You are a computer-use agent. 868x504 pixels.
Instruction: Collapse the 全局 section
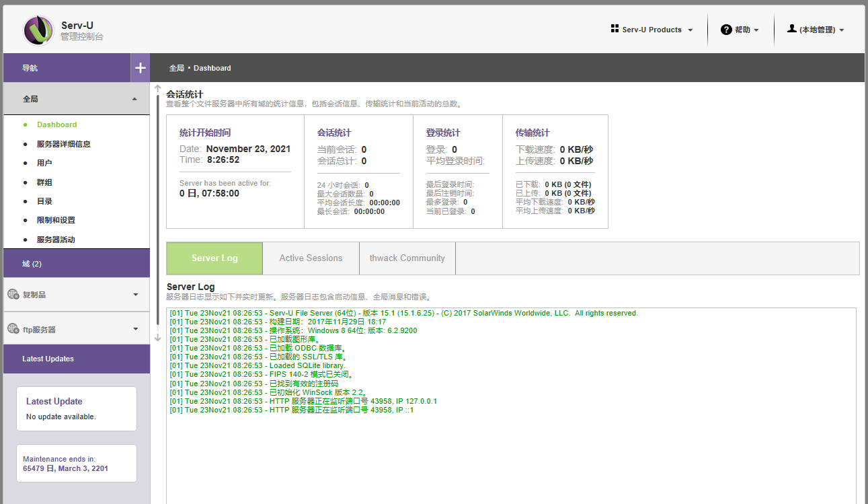click(134, 99)
